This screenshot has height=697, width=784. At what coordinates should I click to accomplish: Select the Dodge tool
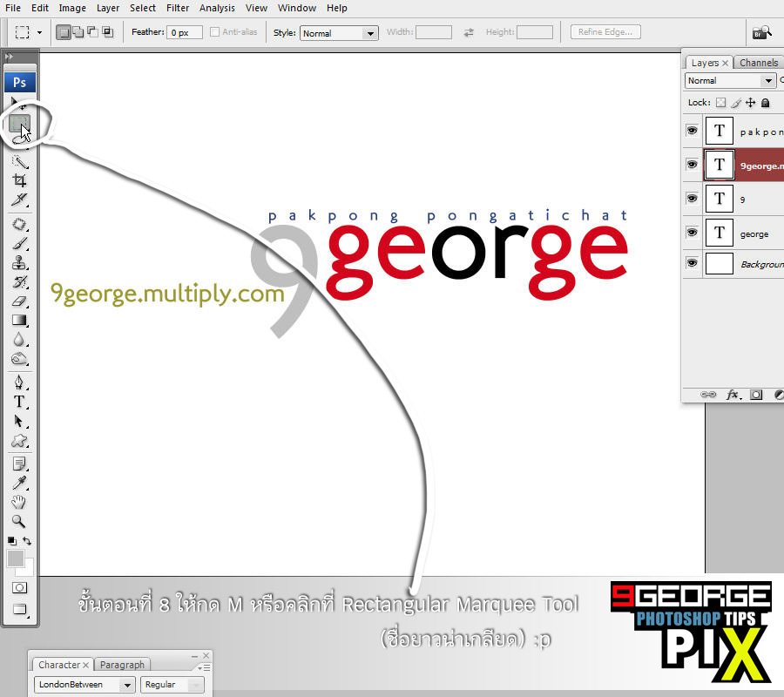[x=19, y=358]
